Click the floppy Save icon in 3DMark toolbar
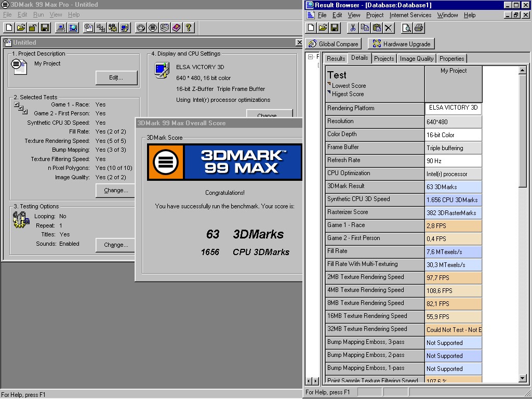532x399 pixels. coord(45,28)
